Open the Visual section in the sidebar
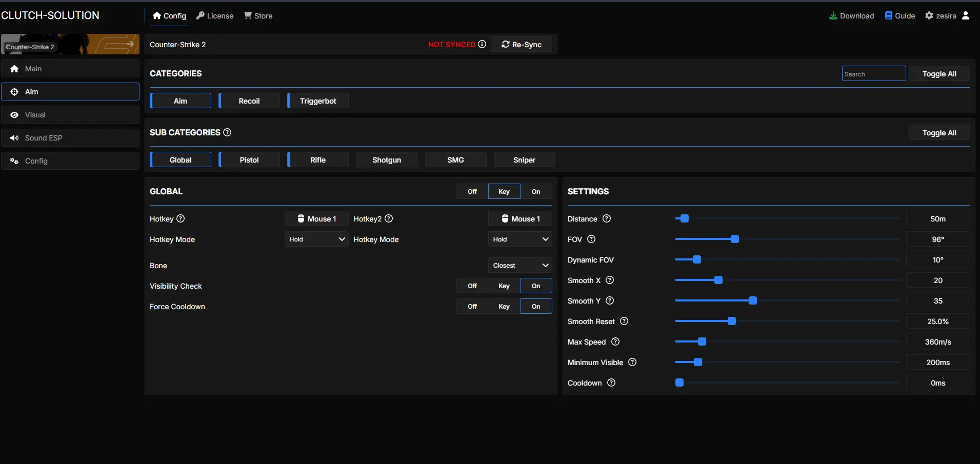Image resolution: width=980 pixels, height=464 pixels. click(70, 115)
